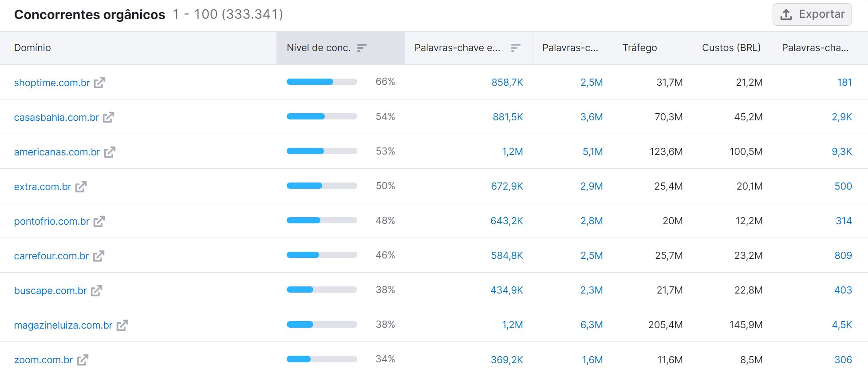The width and height of the screenshot is (868, 373).
Task: Open magazineluiza.com.br external link icon
Action: click(x=122, y=325)
